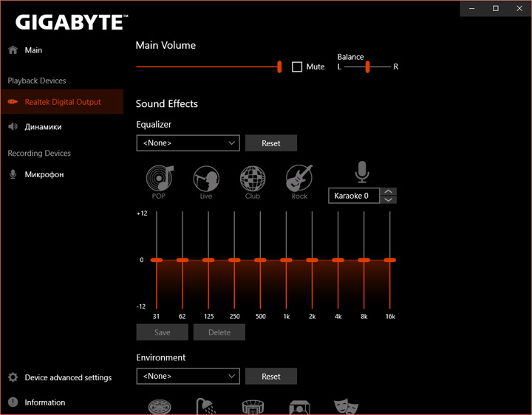Open the Main page
The height and width of the screenshot is (415, 532).
[x=62, y=49]
